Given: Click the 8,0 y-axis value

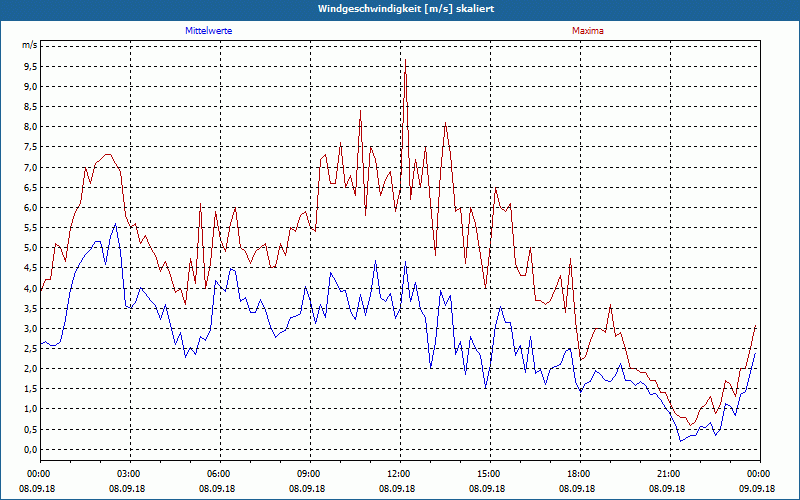Looking at the screenshot, I should 30,127.
